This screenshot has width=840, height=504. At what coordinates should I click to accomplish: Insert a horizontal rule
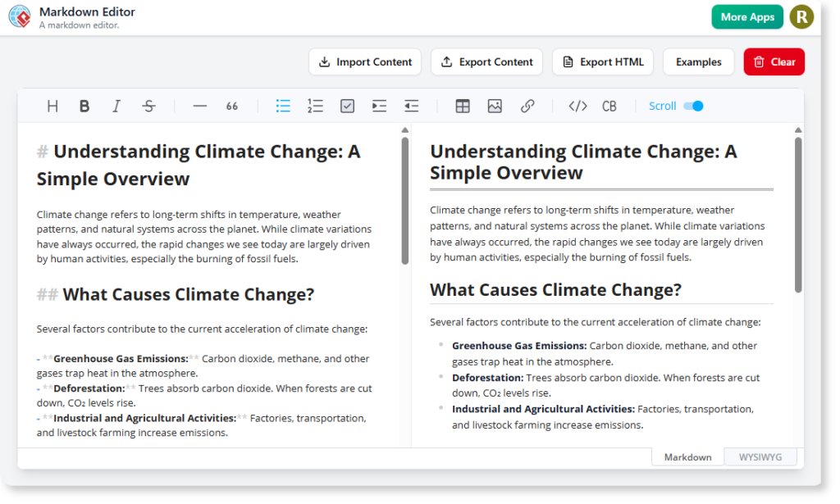199,106
